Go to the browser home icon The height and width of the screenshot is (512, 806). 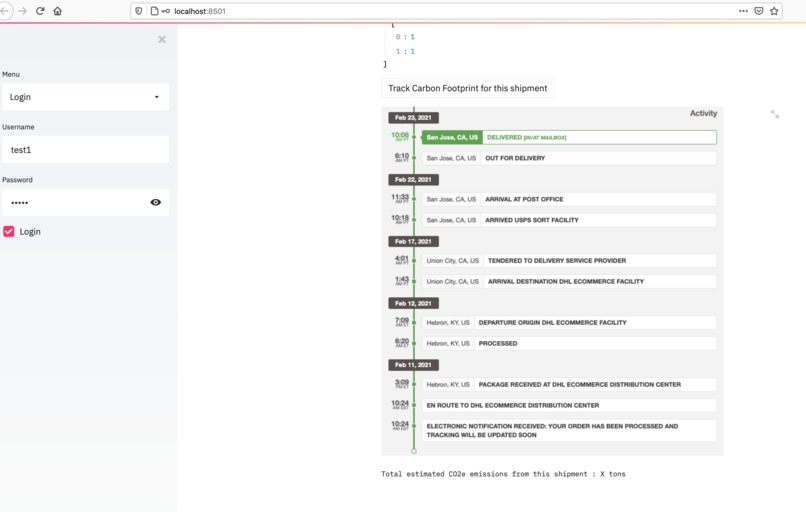point(58,11)
